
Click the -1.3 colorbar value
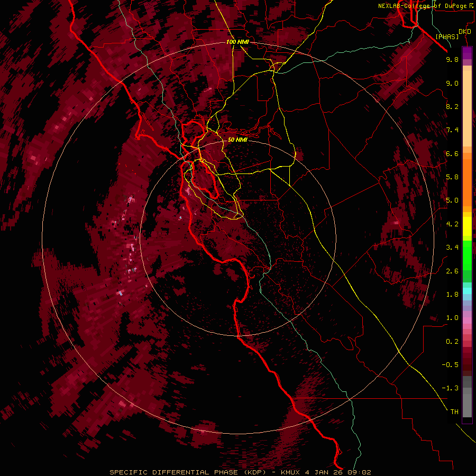point(450,388)
